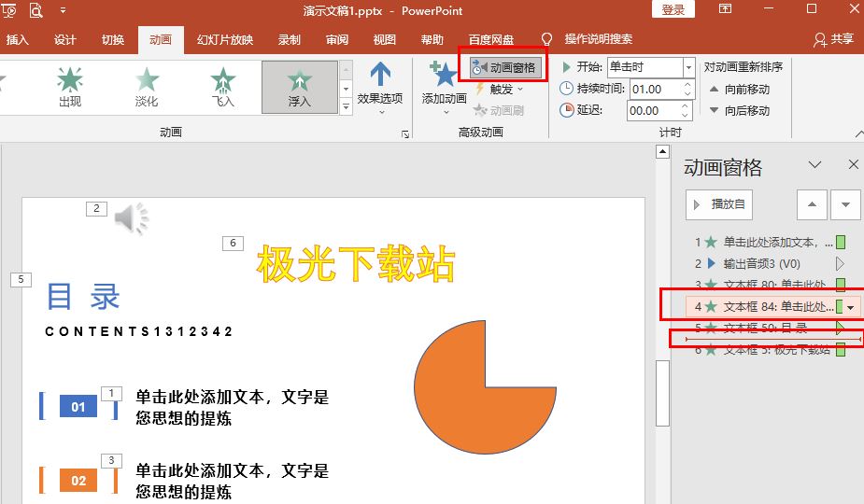This screenshot has width=864, height=504.
Task: Expand the 开始 start timing combo box
Action: point(688,67)
